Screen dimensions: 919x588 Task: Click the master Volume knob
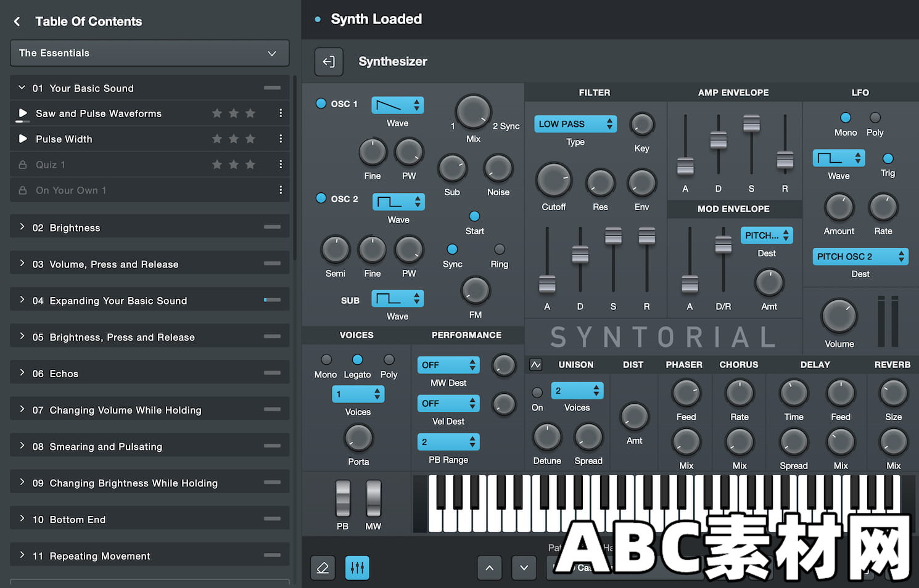pos(839,317)
